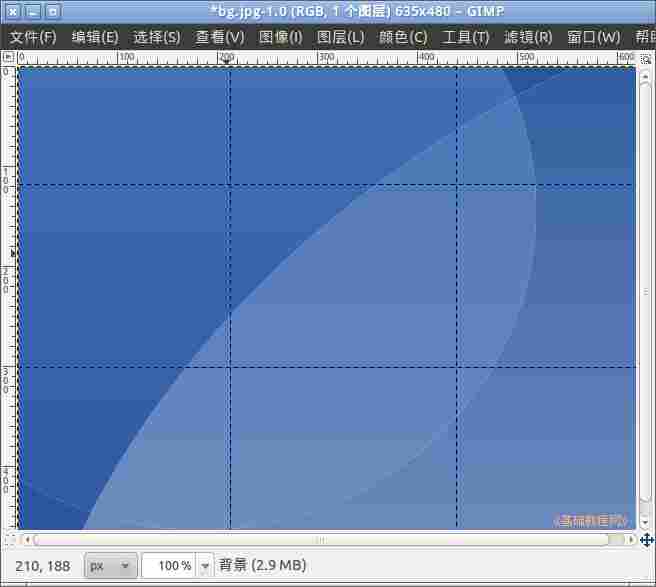
Task: Maximize the GIMP image window
Action: 53,11
